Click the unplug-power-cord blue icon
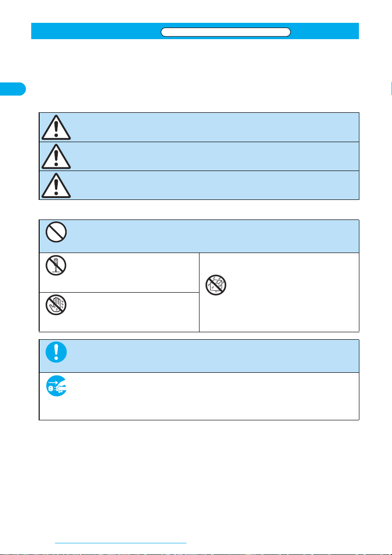This screenshot has height=555, width=392. pyautogui.click(x=57, y=386)
